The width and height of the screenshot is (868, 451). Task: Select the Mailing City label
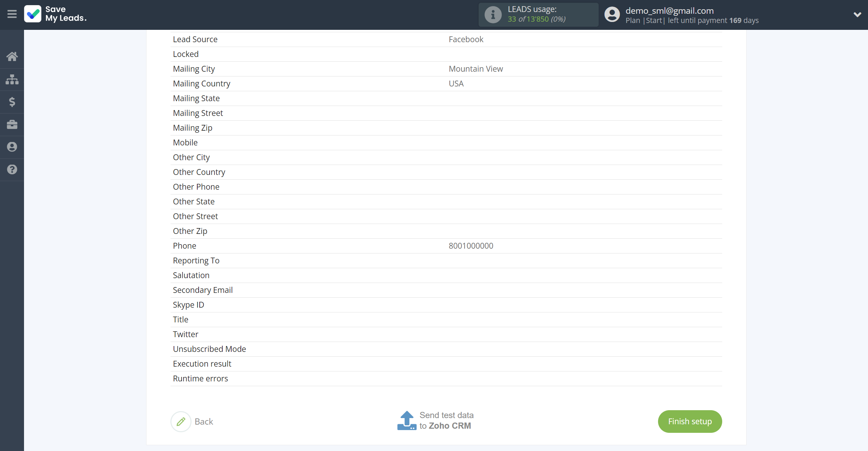click(x=194, y=69)
